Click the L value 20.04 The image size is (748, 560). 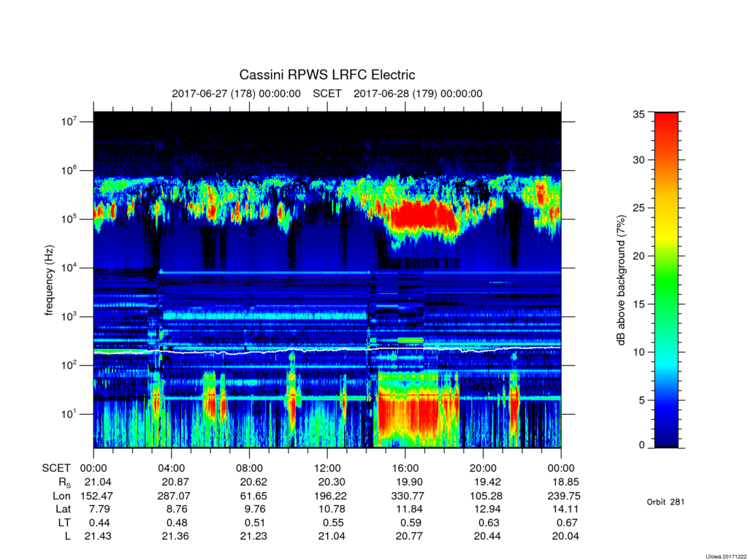point(565,536)
